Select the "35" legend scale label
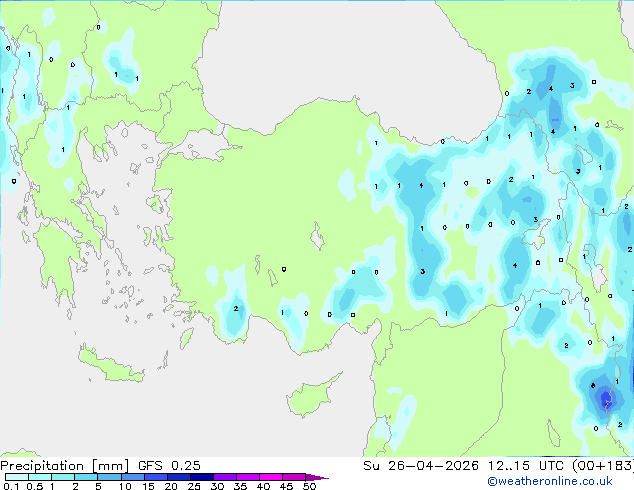 (240, 486)
